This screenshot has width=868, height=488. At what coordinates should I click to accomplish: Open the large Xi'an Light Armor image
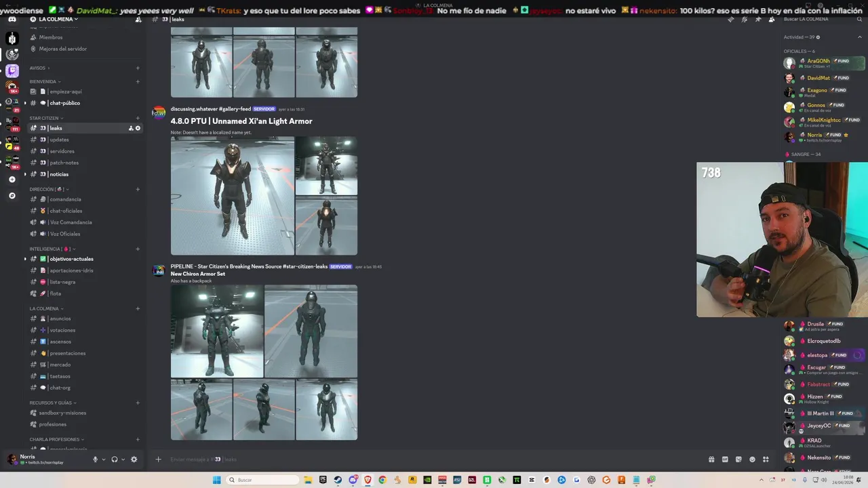(233, 196)
